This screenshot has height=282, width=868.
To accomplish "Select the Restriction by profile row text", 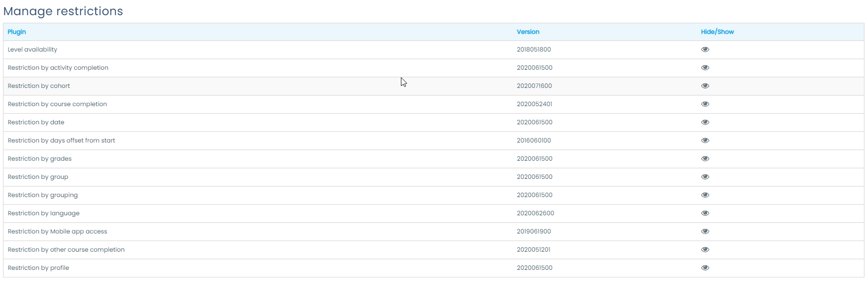I will (38, 268).
